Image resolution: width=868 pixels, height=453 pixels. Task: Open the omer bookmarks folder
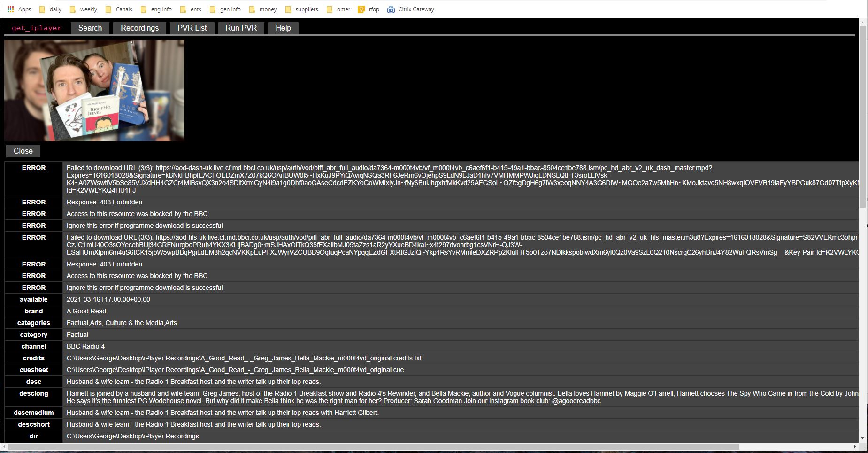(x=343, y=9)
